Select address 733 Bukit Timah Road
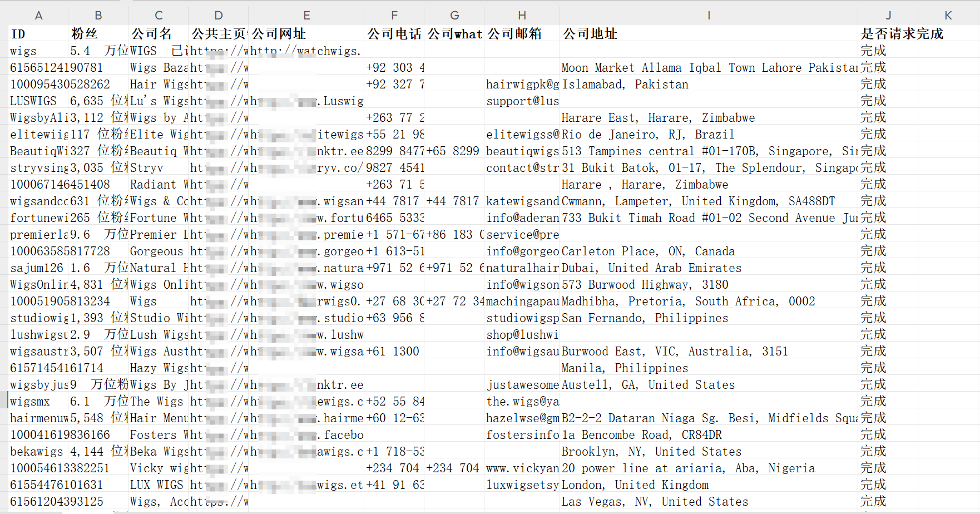The height and width of the screenshot is (514, 980). tap(709, 218)
